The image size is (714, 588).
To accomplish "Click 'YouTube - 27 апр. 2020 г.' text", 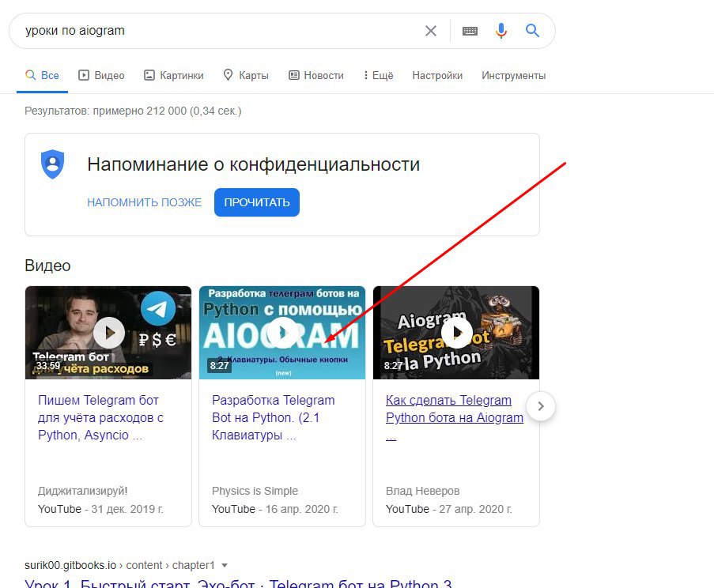I will click(x=449, y=509).
